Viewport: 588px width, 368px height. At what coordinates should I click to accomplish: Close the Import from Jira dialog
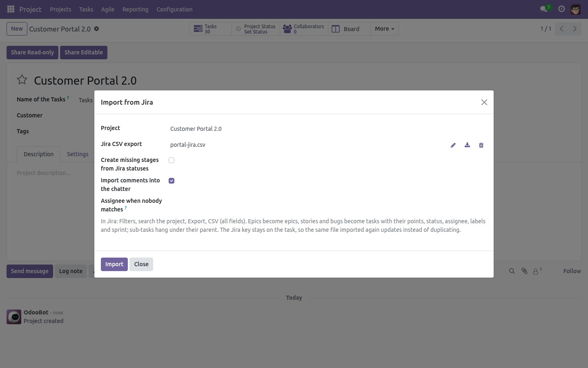(x=484, y=102)
